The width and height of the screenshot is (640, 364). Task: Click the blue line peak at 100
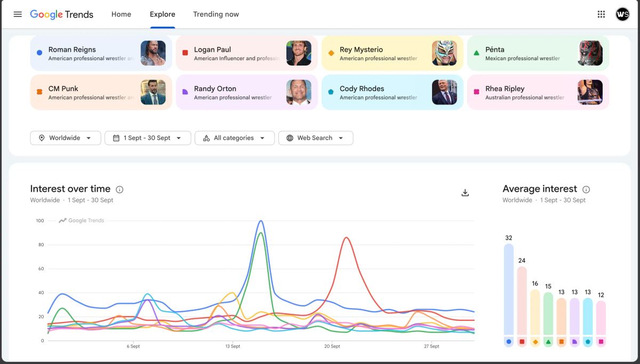pyautogui.click(x=261, y=221)
